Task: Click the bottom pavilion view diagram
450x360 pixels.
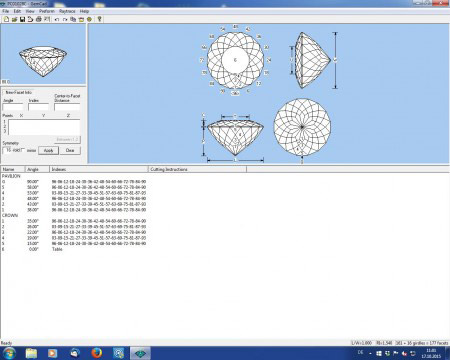Action: (302, 127)
